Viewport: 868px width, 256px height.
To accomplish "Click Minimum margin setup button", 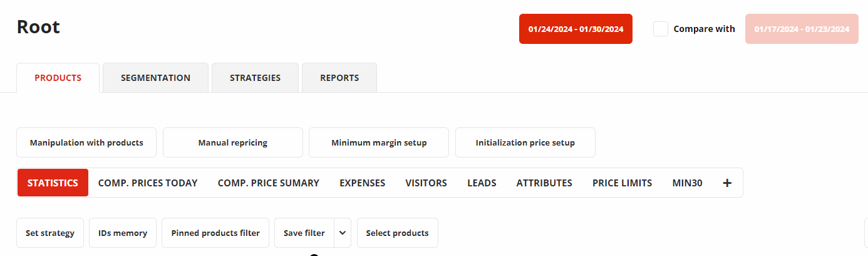I will pyautogui.click(x=379, y=142).
